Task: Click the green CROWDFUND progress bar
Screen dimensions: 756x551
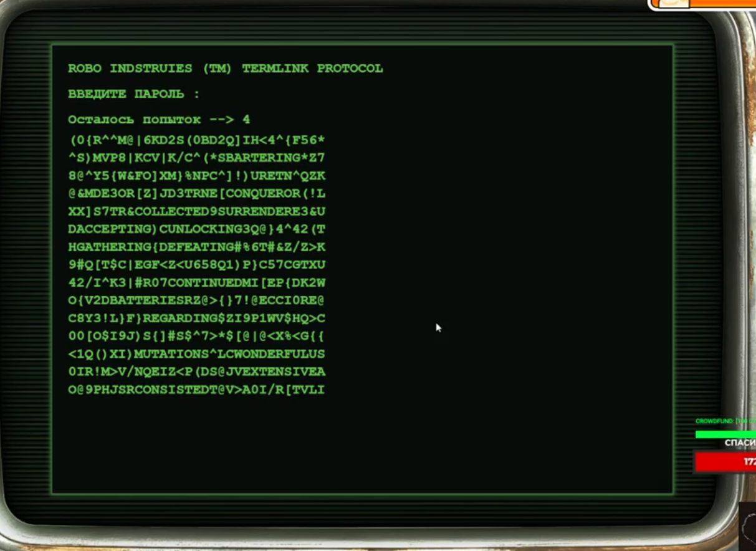Action: 725,434
